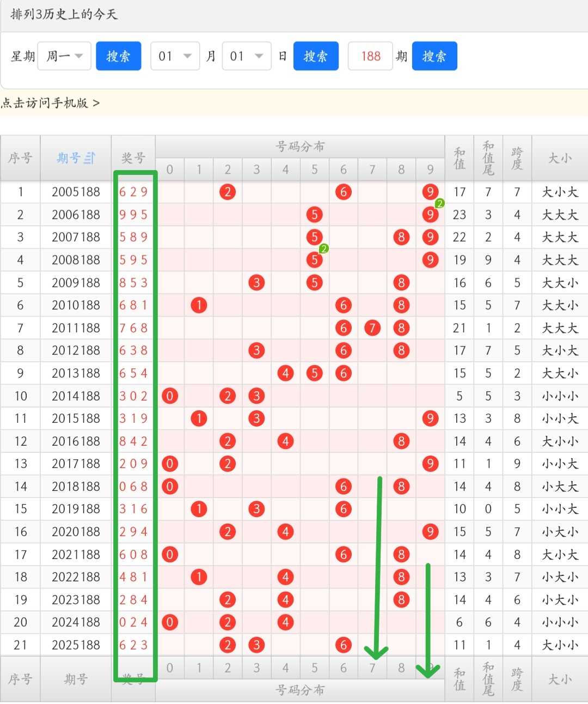Click the 期号 footer header at bottom
The height and width of the screenshot is (704, 588).
click(x=76, y=679)
